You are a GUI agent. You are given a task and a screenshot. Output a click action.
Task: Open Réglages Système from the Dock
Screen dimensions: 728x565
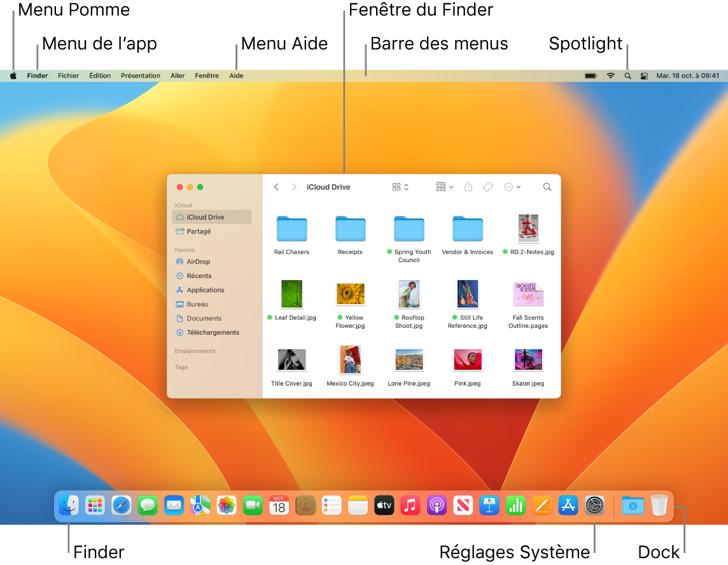pos(594,505)
